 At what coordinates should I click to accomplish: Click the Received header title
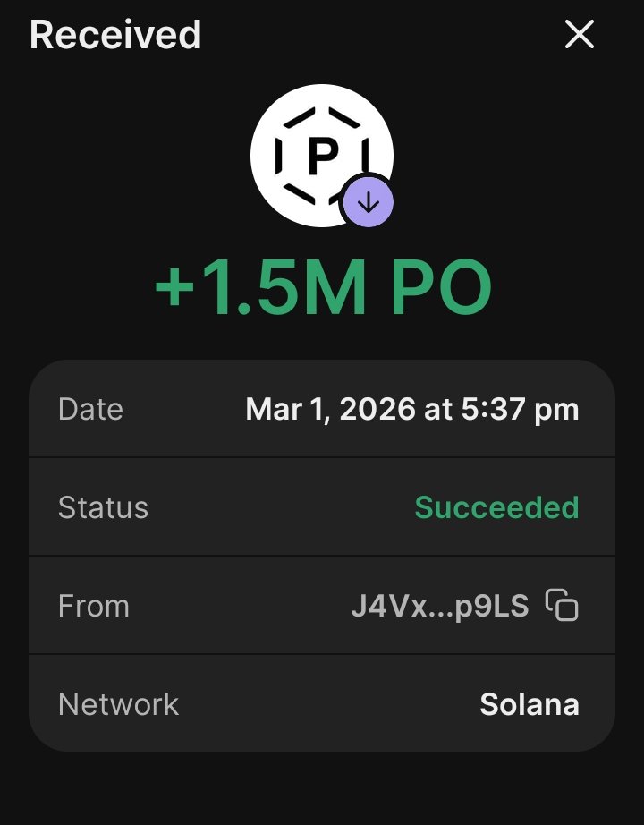point(115,35)
